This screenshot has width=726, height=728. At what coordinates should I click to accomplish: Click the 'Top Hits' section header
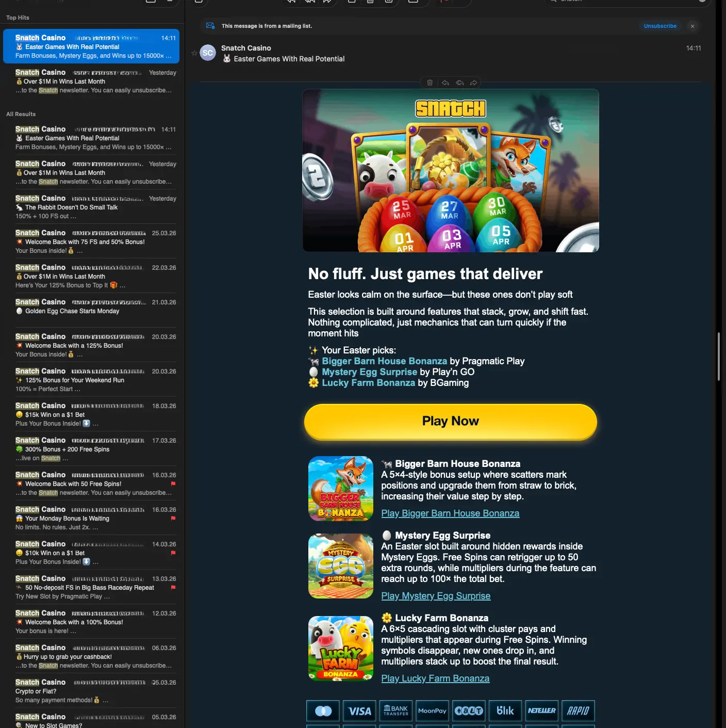pyautogui.click(x=18, y=18)
